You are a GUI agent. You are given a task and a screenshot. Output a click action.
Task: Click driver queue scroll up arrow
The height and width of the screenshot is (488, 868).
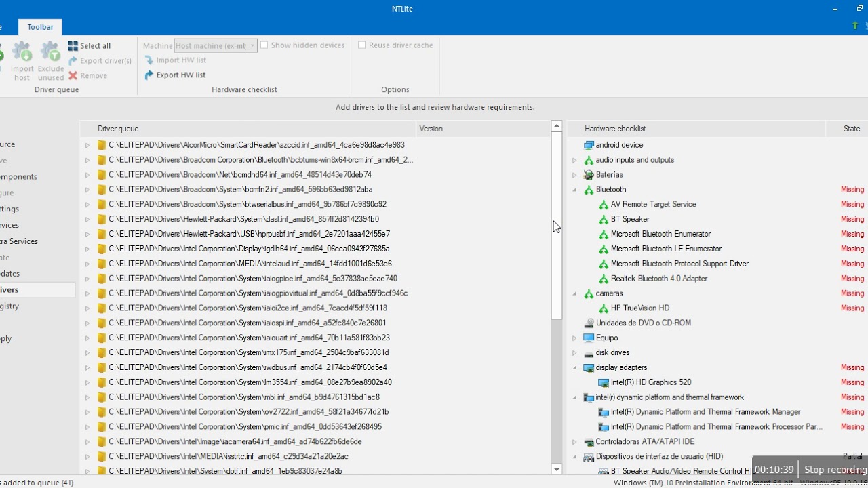tap(557, 126)
